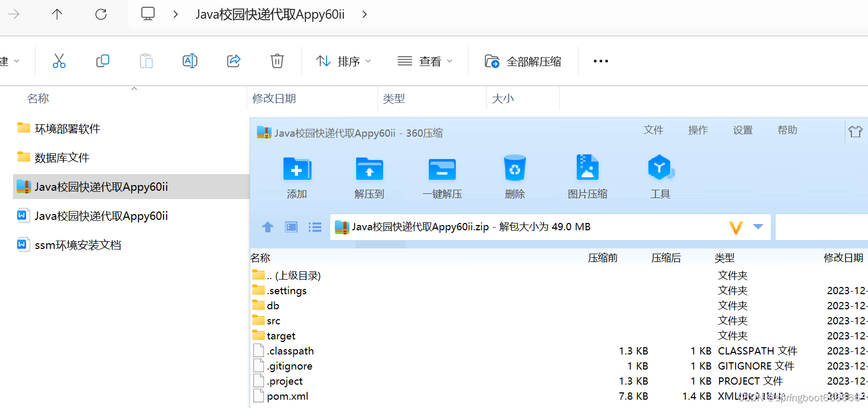Sort archive list by 名称 column
Image resolution: width=868 pixels, height=408 pixels.
(x=261, y=258)
